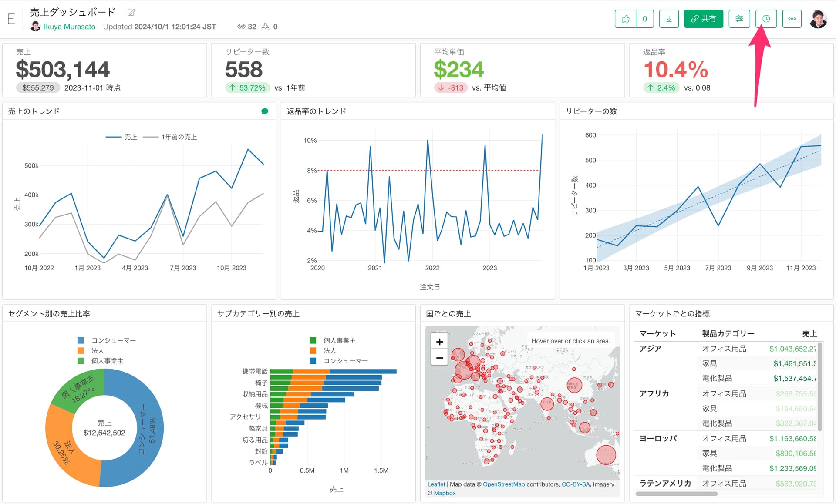Screen dimensions: 836x504
Task: Click the like count showing 0
Action: (645, 19)
